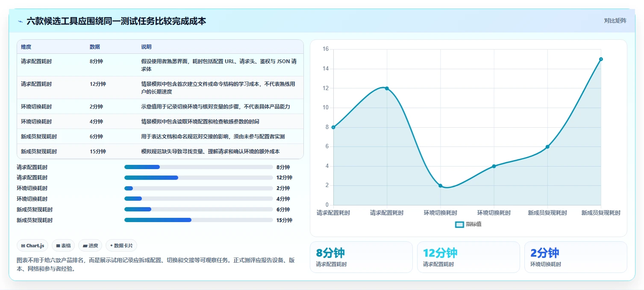Click the page title 六款候选工具应围绕同一测试任务

[x=116, y=21]
